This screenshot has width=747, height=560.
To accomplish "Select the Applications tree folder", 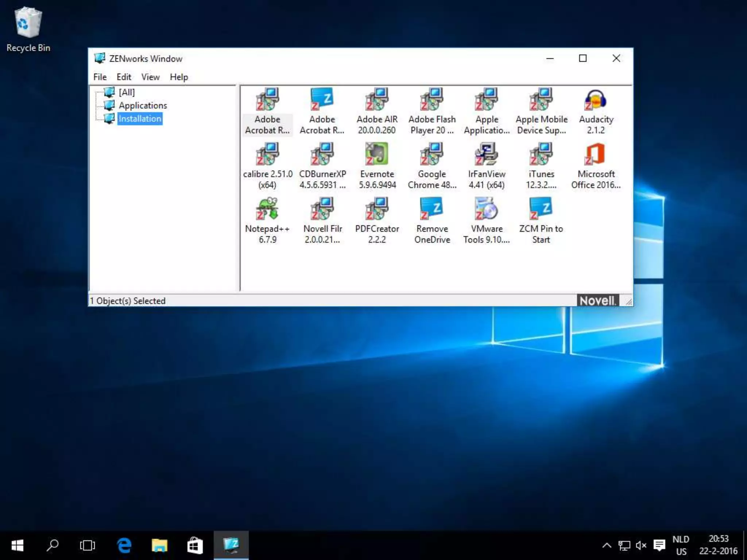I will point(143,105).
